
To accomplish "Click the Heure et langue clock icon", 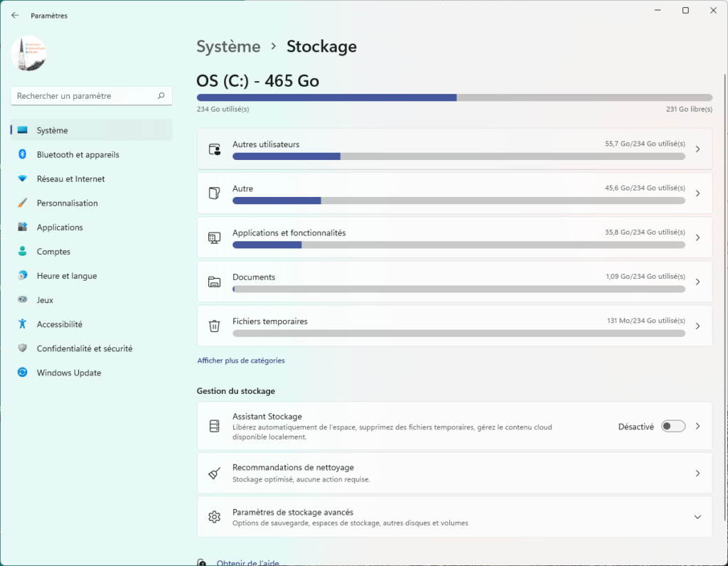I will (22, 275).
